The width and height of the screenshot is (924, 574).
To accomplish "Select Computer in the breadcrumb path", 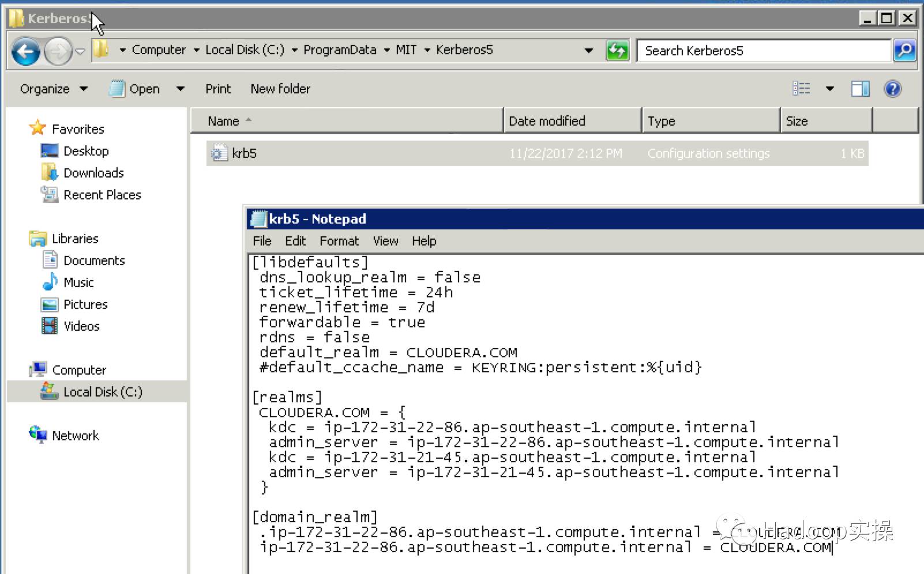I will pyautogui.click(x=159, y=50).
